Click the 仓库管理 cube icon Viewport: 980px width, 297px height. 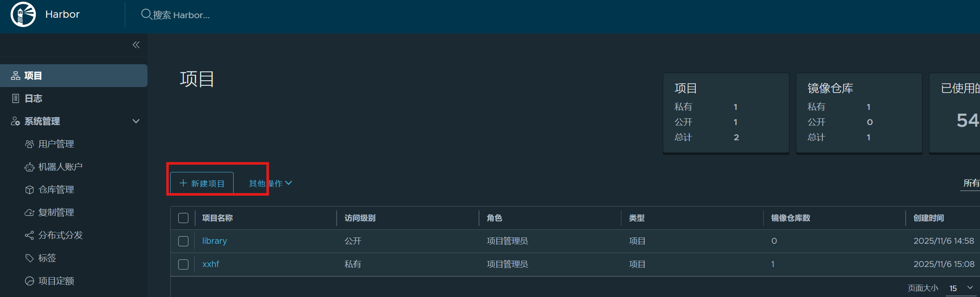(x=30, y=190)
